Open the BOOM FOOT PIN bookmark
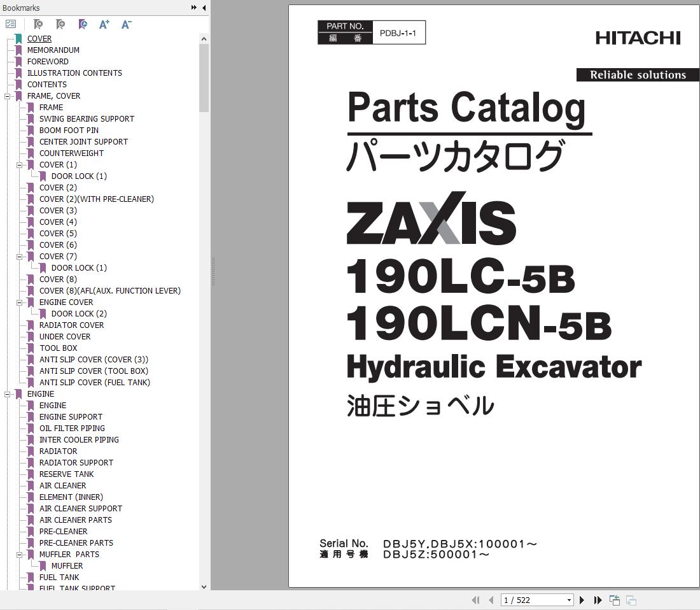The width and height of the screenshot is (700, 610). (69, 131)
